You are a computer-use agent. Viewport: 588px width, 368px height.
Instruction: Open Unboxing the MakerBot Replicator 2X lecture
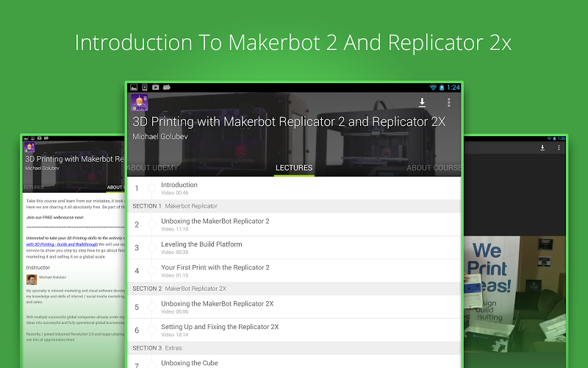click(294, 307)
